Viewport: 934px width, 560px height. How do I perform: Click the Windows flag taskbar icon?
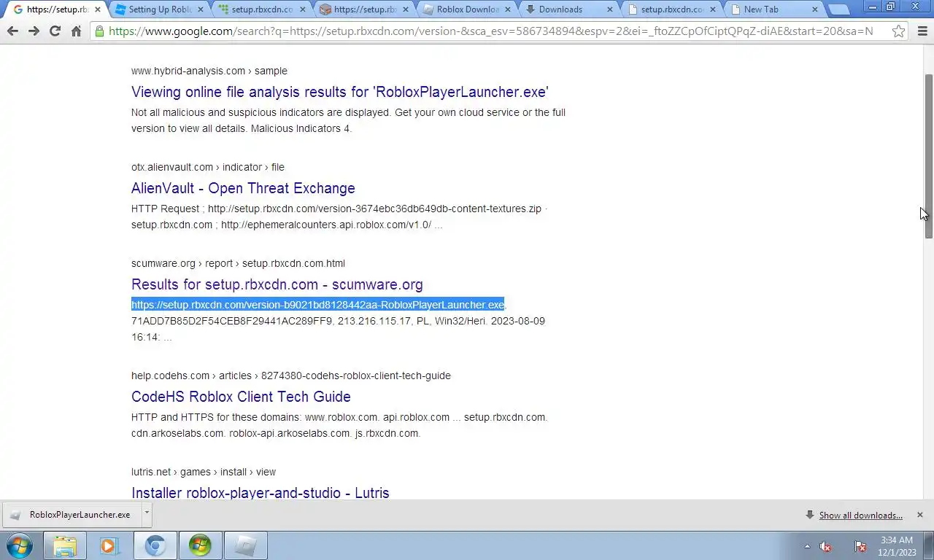click(200, 545)
